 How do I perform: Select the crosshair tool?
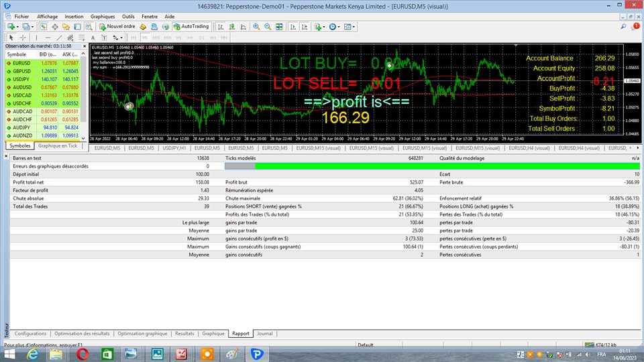[x=23, y=38]
